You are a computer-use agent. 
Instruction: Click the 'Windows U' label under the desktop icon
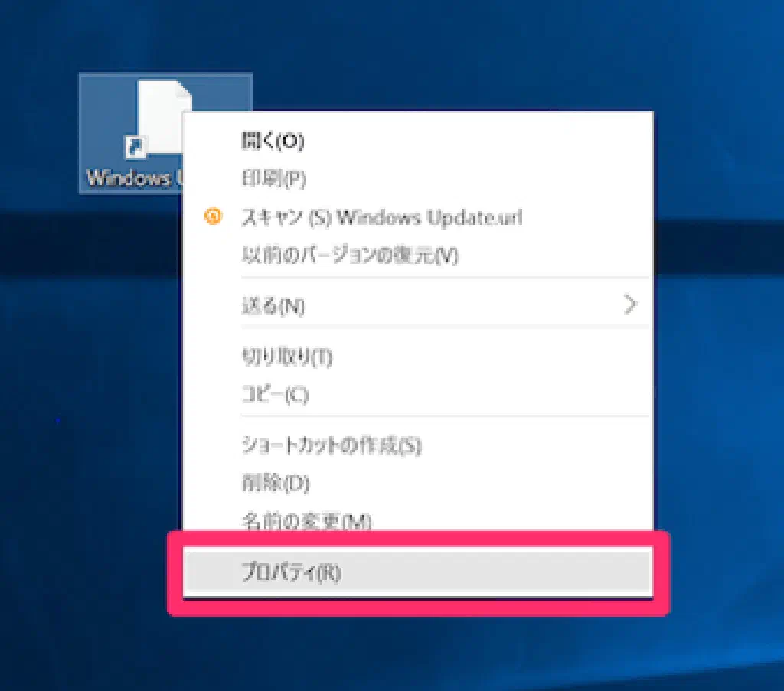(130, 178)
